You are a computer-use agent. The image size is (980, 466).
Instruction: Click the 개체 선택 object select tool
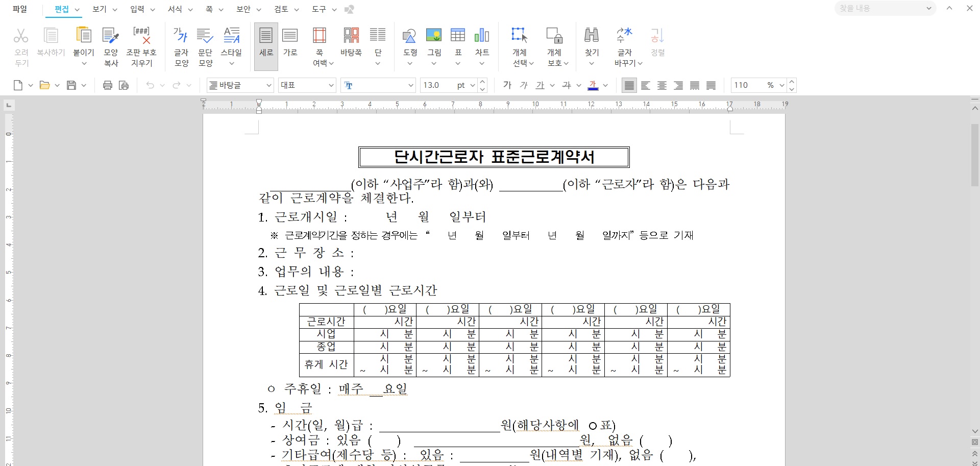(520, 36)
